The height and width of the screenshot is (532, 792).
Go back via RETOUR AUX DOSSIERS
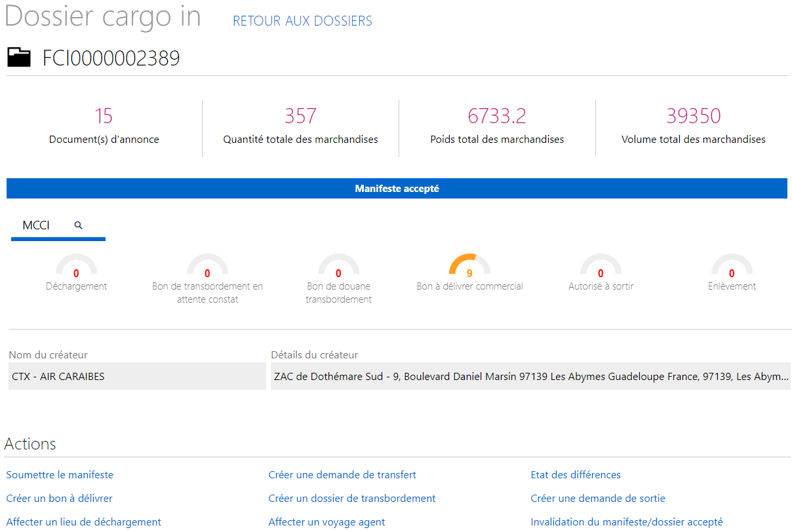[x=302, y=21]
